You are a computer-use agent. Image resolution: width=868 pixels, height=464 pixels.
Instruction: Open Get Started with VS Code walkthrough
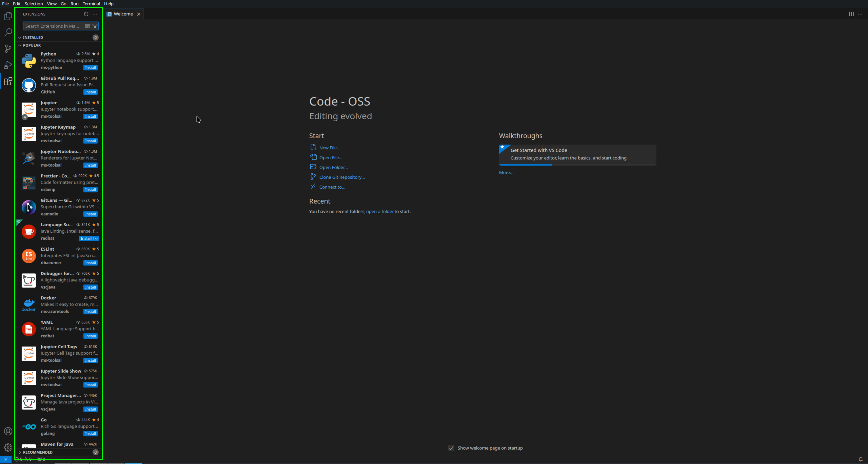tap(578, 155)
